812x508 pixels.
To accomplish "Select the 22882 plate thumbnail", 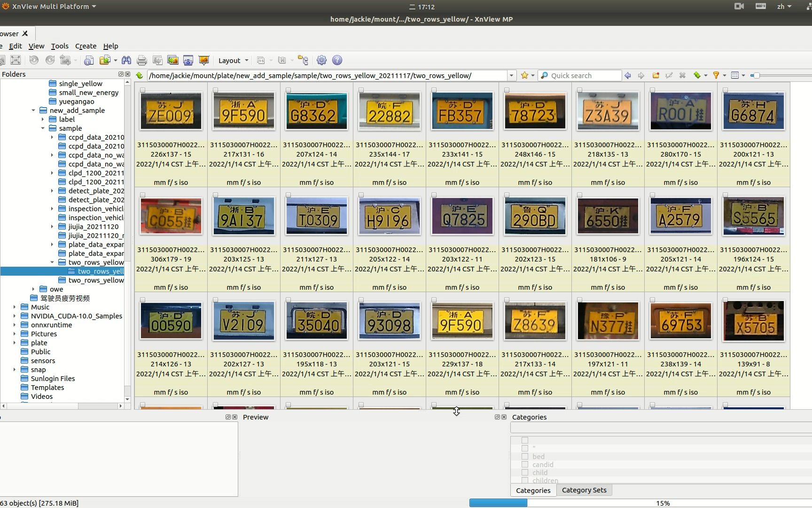I will [x=390, y=111].
